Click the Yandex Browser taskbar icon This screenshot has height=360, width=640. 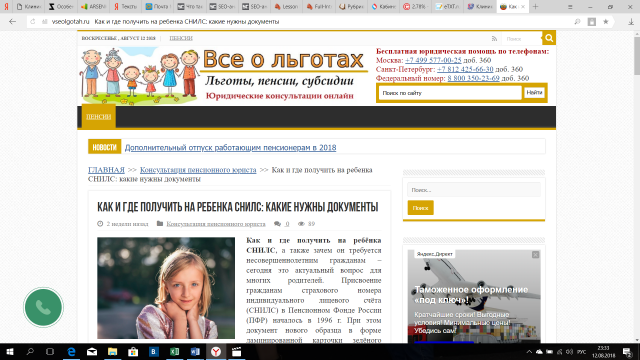point(216,351)
